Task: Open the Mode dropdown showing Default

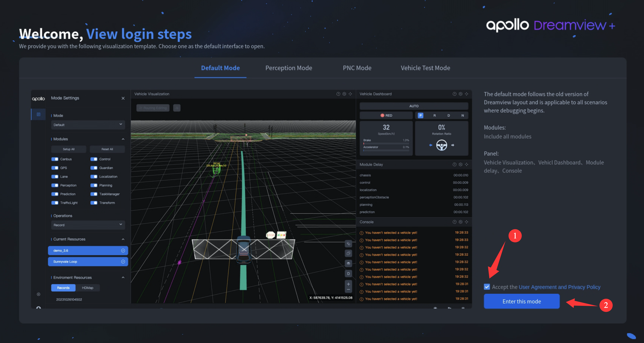Action: click(x=88, y=125)
